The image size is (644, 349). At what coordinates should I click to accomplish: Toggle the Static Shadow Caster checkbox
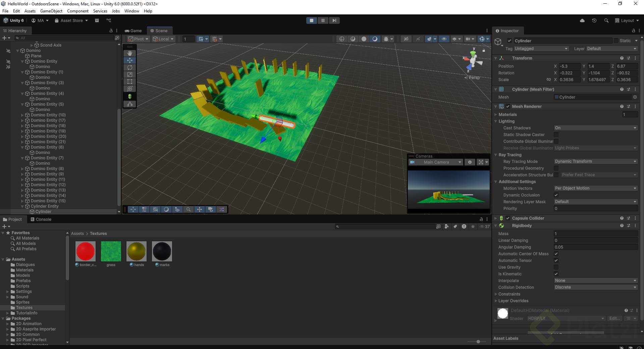click(556, 135)
